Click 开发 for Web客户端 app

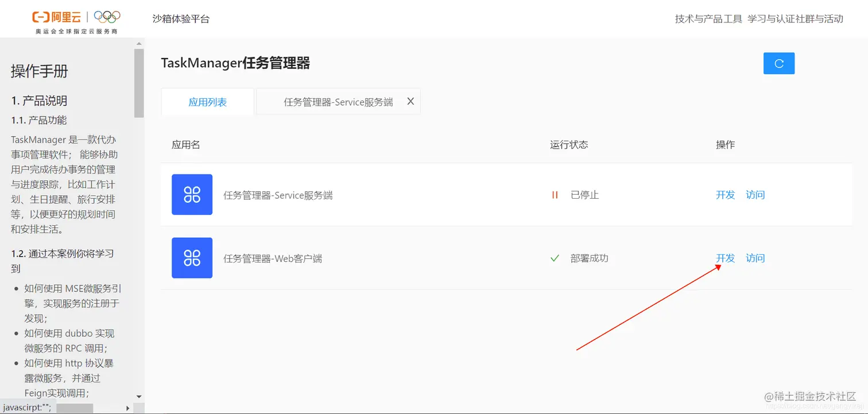pos(725,258)
